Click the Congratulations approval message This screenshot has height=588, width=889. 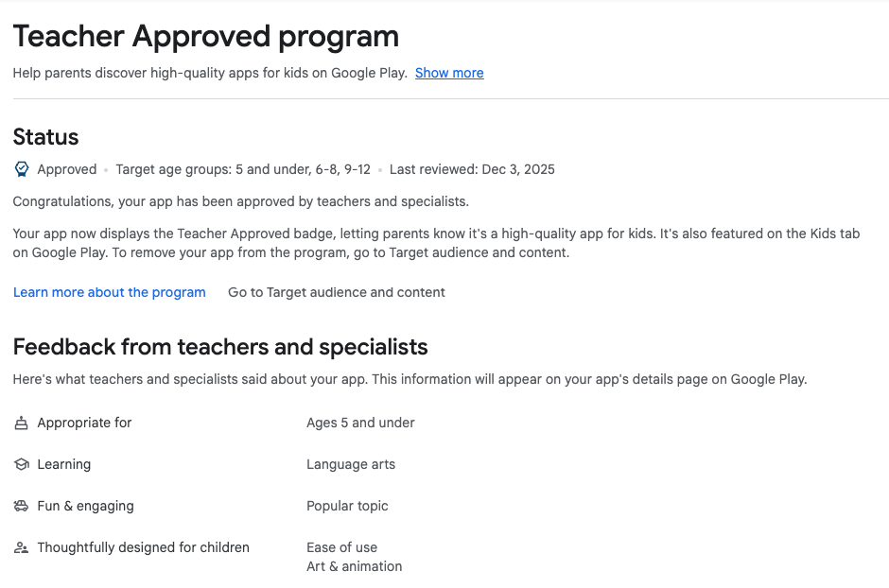tap(241, 201)
